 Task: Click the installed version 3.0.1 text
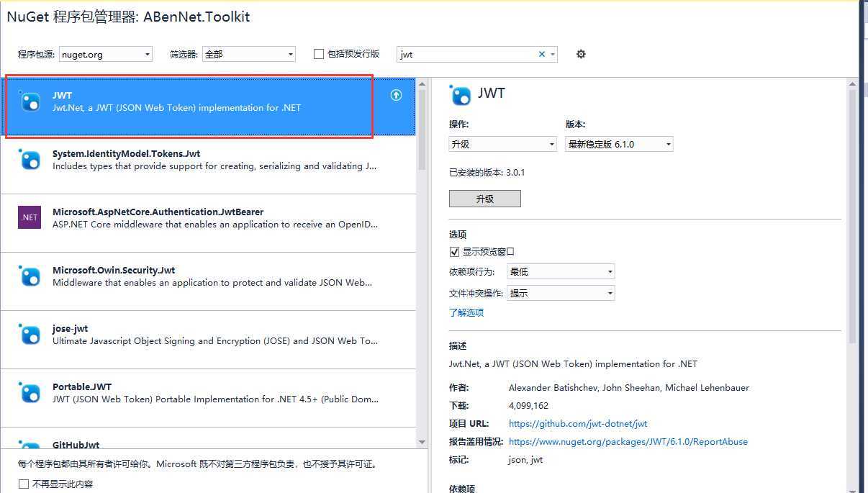(487, 173)
